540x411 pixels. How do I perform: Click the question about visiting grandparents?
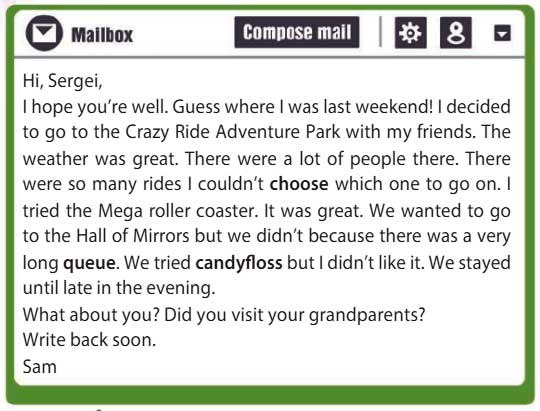tap(294, 315)
